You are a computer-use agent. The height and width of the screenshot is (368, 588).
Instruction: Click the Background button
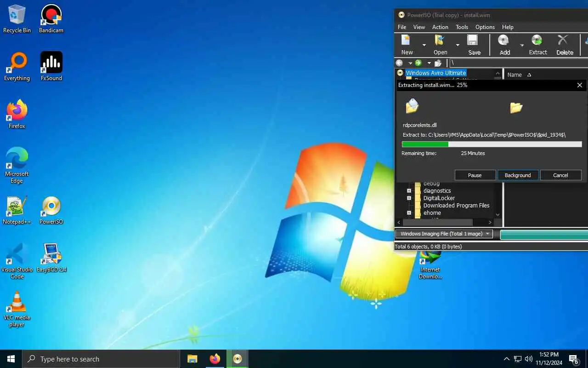point(518,175)
